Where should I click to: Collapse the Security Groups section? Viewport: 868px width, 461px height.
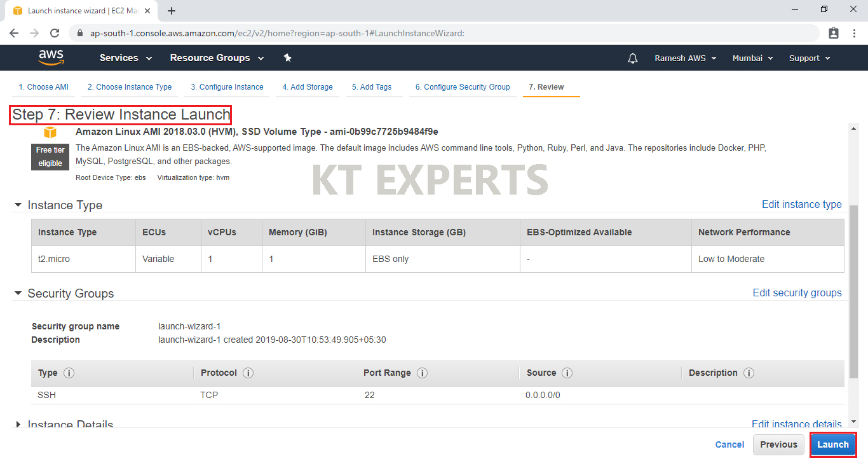(x=18, y=294)
